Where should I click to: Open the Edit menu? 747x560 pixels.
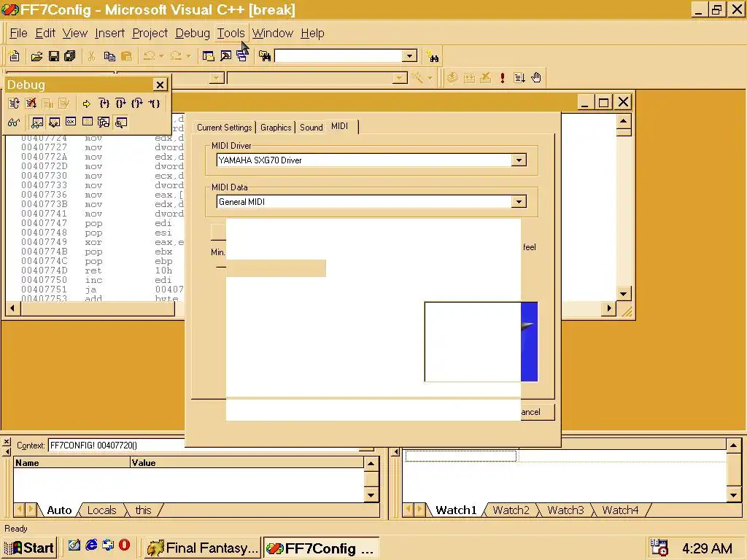click(x=45, y=34)
